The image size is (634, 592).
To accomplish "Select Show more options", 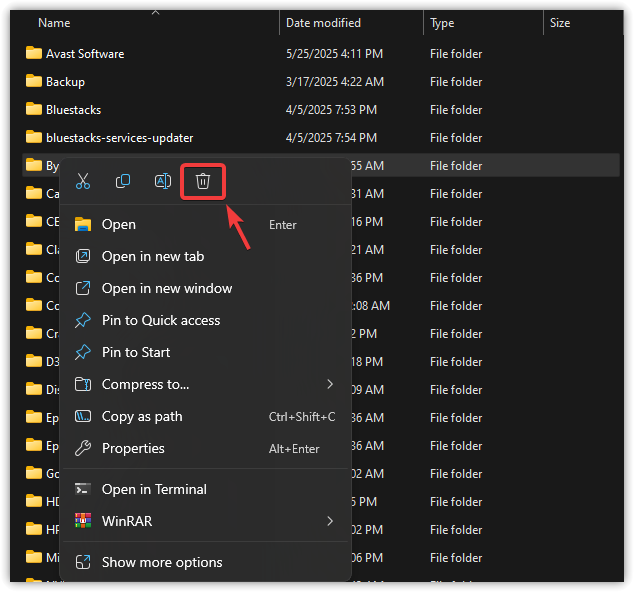I will point(162,562).
